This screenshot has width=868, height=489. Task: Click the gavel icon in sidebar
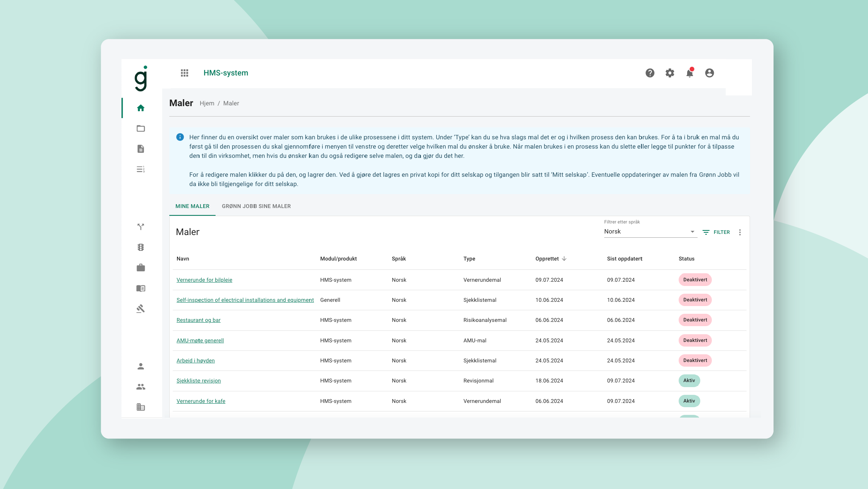coord(141,309)
